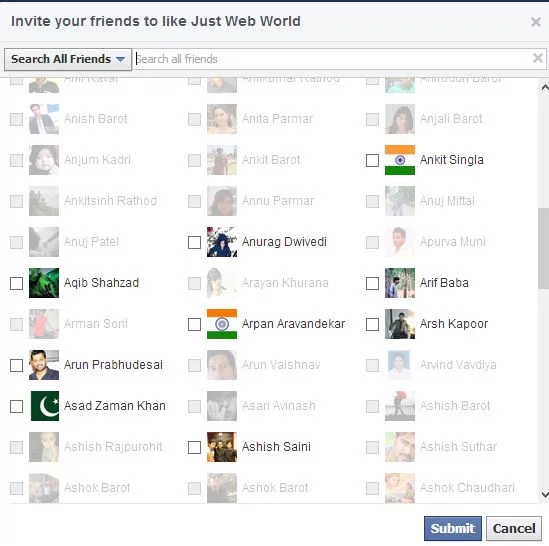Click Aqib Shahzad's green profile picture
Image resolution: width=549 pixels, height=546 pixels.
44,283
